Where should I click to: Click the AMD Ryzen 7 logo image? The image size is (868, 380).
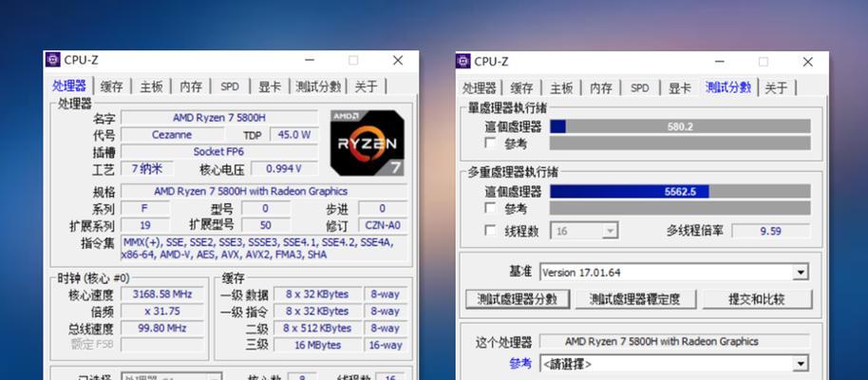click(x=368, y=142)
